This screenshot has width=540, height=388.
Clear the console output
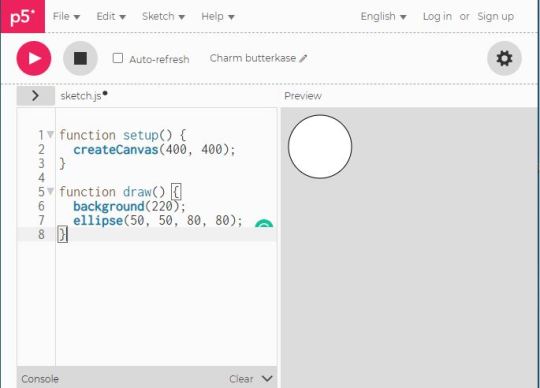tap(241, 379)
